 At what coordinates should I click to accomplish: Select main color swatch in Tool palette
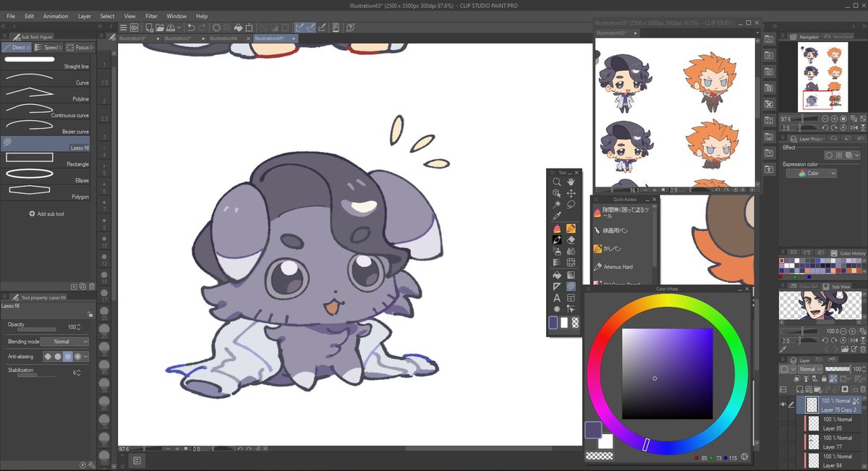[553, 323]
